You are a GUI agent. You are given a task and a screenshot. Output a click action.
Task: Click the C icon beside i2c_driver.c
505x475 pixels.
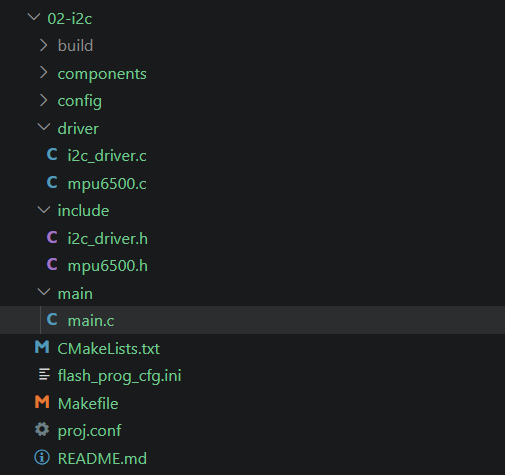tap(52, 155)
